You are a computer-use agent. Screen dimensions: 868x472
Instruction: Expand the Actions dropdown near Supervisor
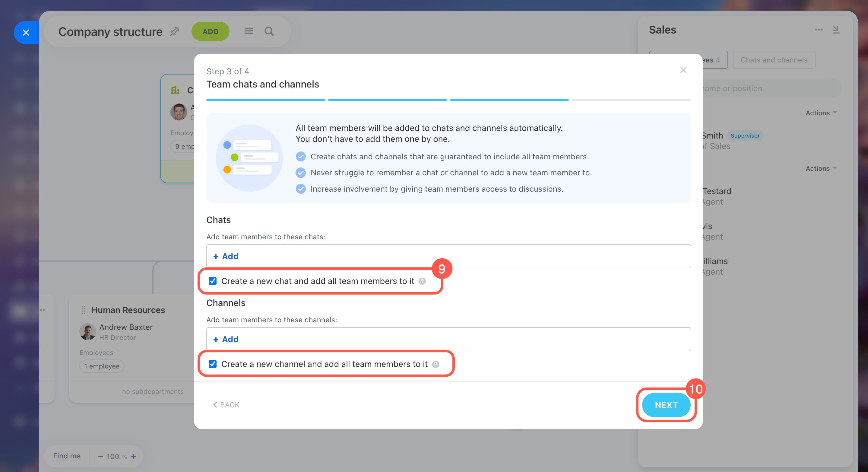click(x=821, y=113)
